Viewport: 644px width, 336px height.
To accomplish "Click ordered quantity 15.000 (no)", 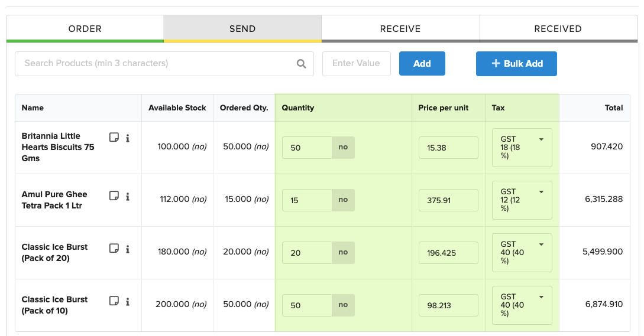I will 247,199.
